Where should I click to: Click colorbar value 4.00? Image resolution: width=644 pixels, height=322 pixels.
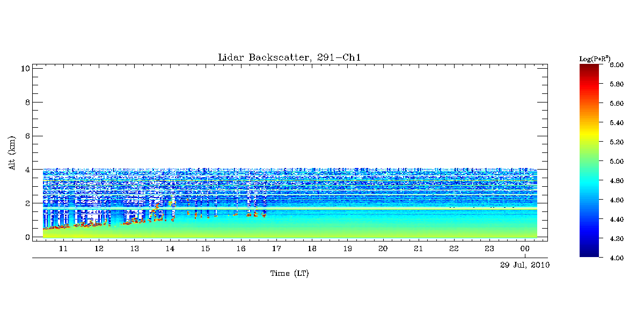[617, 258]
